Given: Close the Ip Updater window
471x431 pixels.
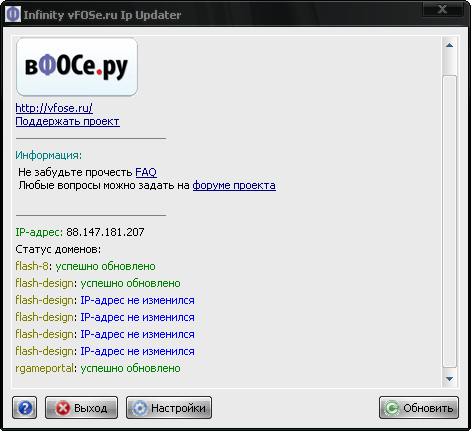Looking at the screenshot, I should [443, 9].
